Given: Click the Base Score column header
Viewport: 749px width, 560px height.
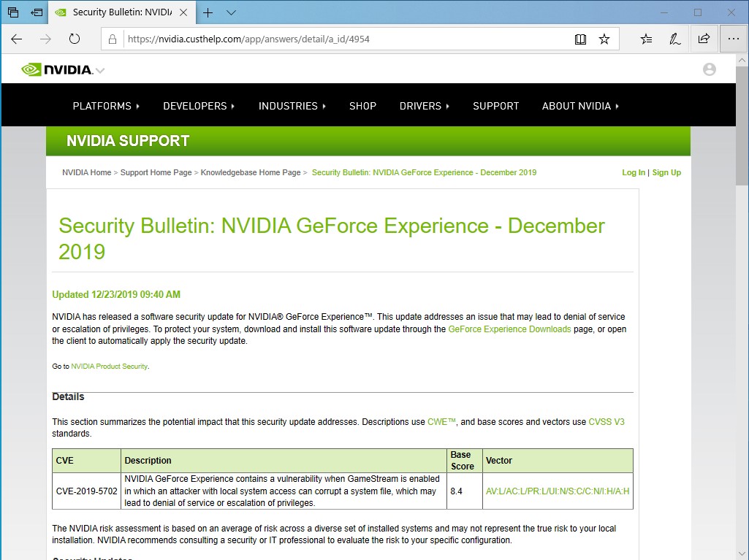Looking at the screenshot, I should (464, 461).
